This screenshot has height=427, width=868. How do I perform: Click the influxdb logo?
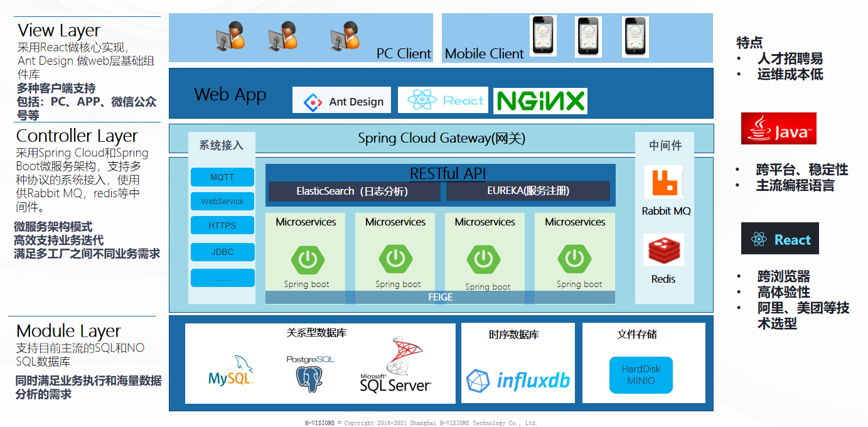[x=518, y=381]
